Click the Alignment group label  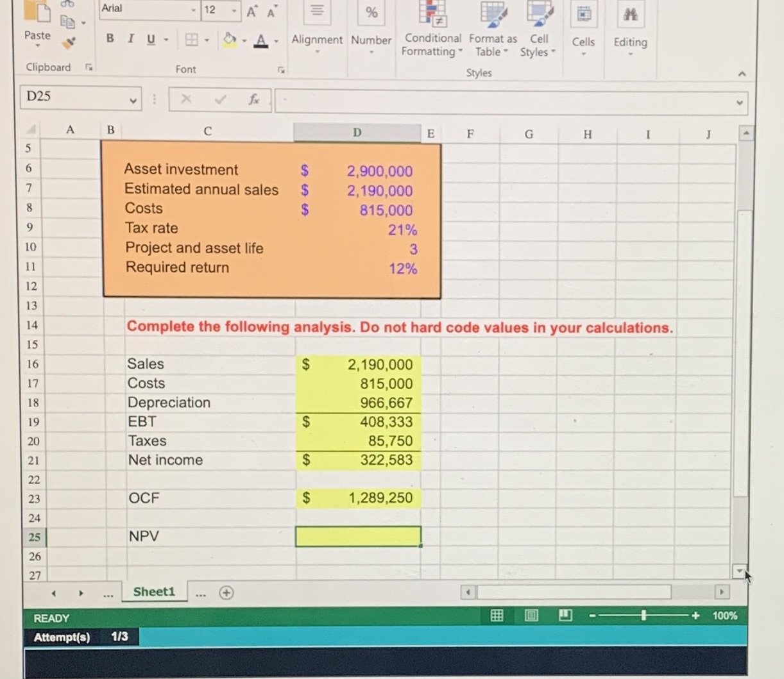(317, 39)
